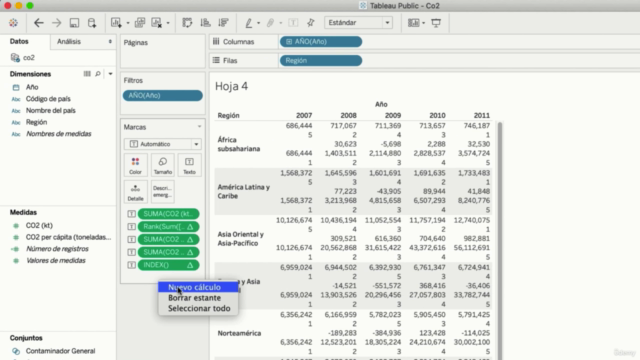This screenshot has height=360, width=640.
Task: Open the new worksheet dropdown arrow
Action: [x=128, y=23]
